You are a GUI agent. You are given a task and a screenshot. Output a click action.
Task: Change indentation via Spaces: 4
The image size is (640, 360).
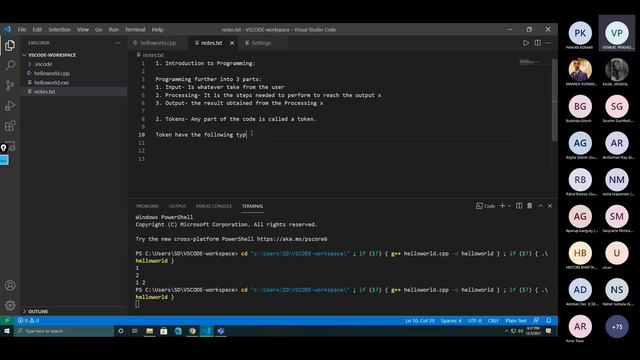click(x=451, y=320)
